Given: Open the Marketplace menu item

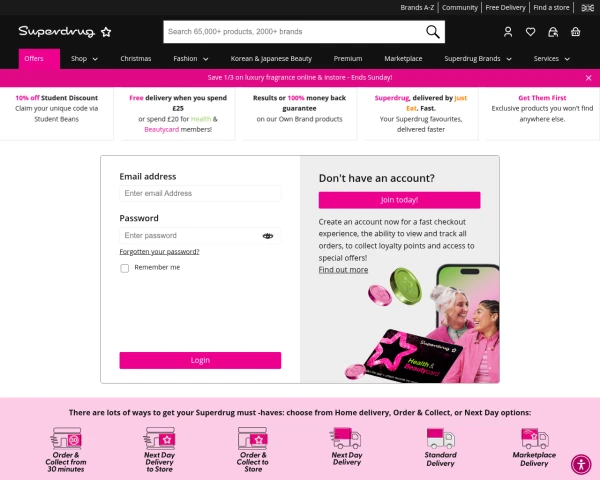Looking at the screenshot, I should tap(403, 59).
